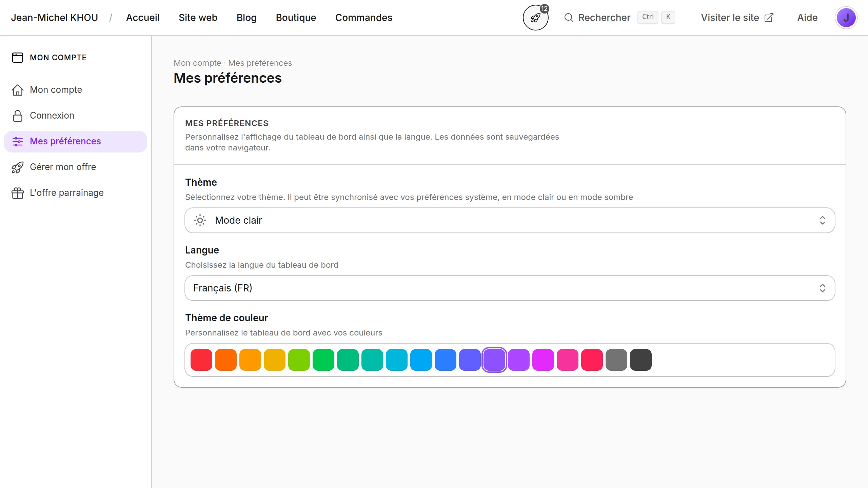Open the Commandes menu item

click(x=363, y=18)
